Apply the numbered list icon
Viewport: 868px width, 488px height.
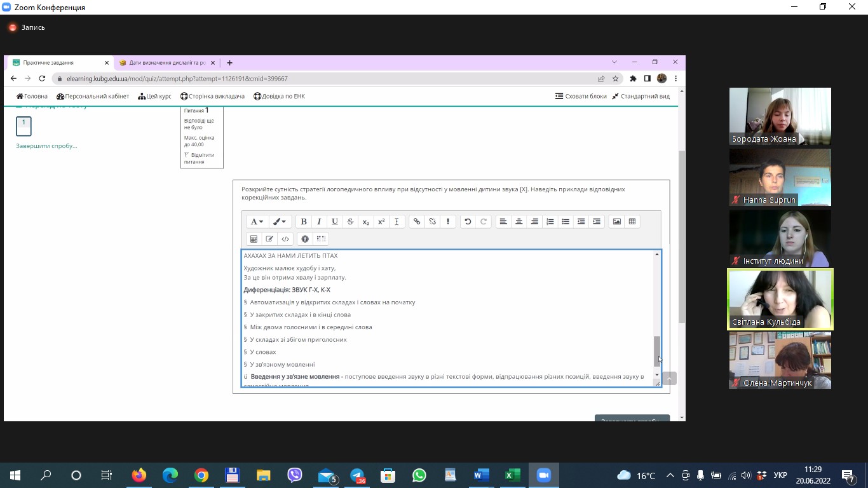click(x=550, y=222)
